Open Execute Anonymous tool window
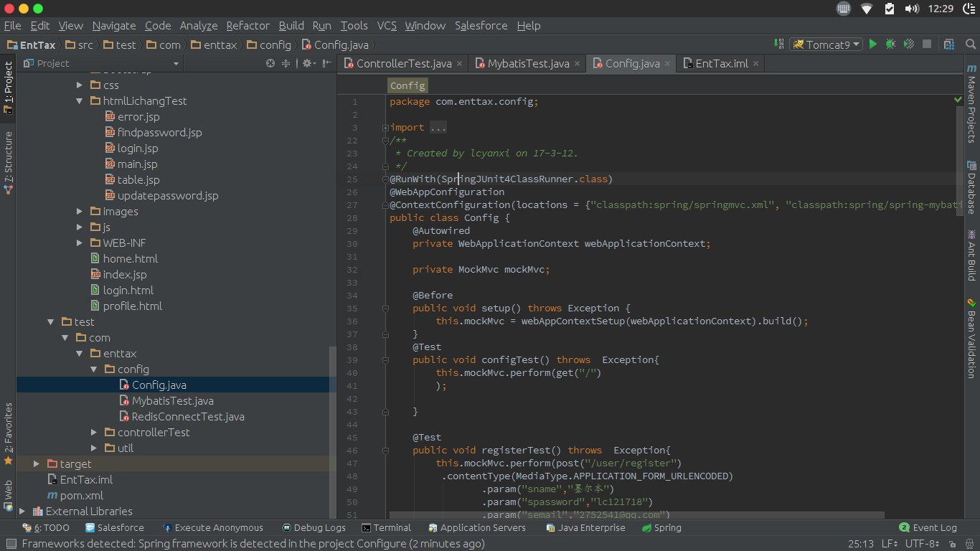The height and width of the screenshot is (551, 980). pyautogui.click(x=213, y=528)
